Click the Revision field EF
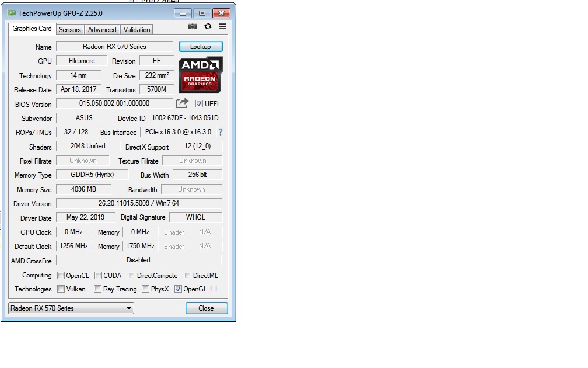 [156, 61]
